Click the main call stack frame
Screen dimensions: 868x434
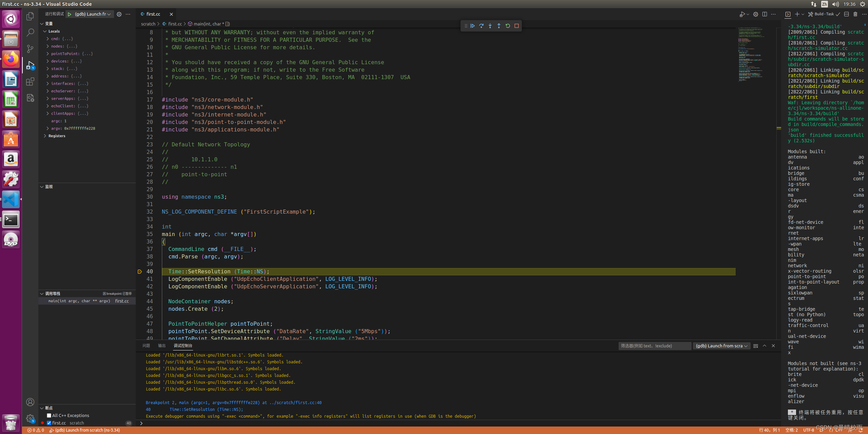click(79, 301)
